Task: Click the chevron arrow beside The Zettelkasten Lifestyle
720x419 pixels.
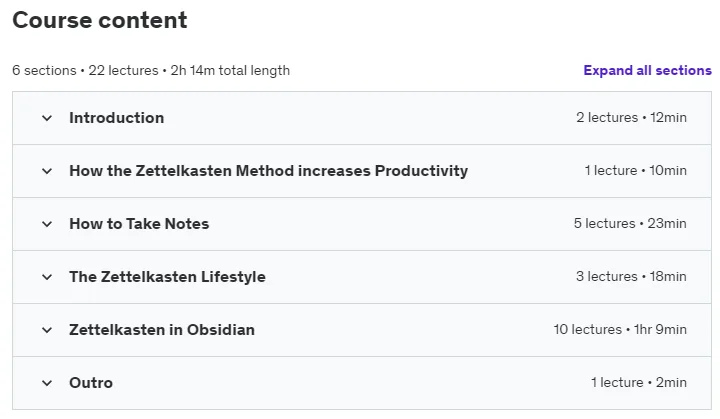Action: (47, 277)
